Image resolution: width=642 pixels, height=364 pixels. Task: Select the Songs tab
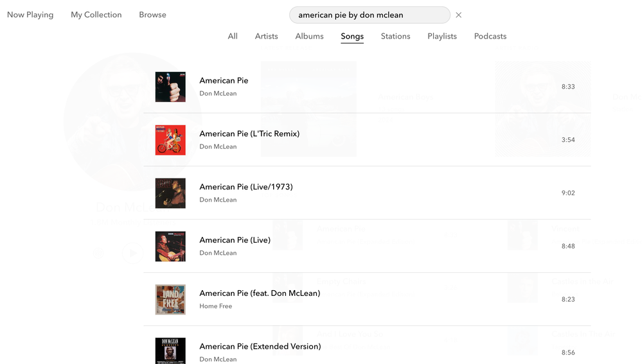point(352,37)
